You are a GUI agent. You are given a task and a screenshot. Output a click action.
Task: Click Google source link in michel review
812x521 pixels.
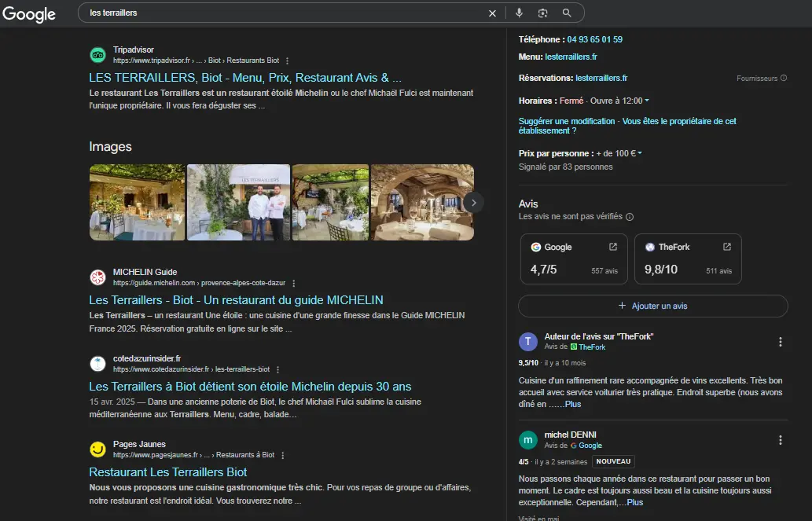tap(590, 446)
